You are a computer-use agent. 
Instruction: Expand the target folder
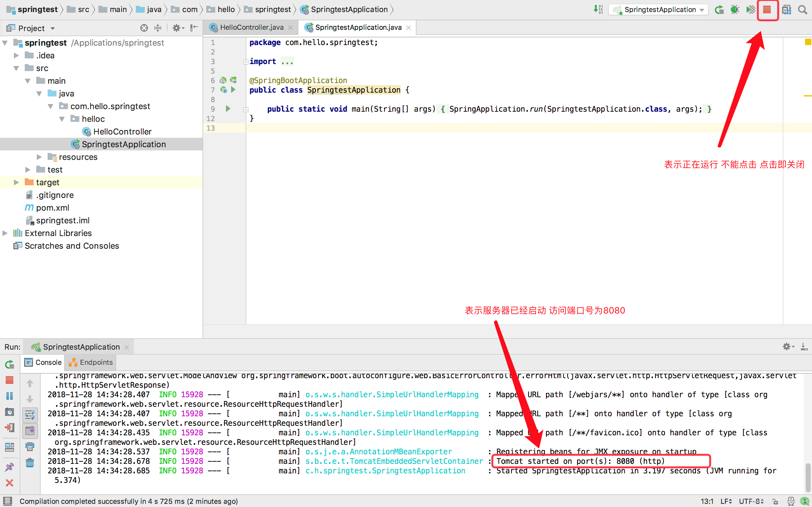[16, 182]
